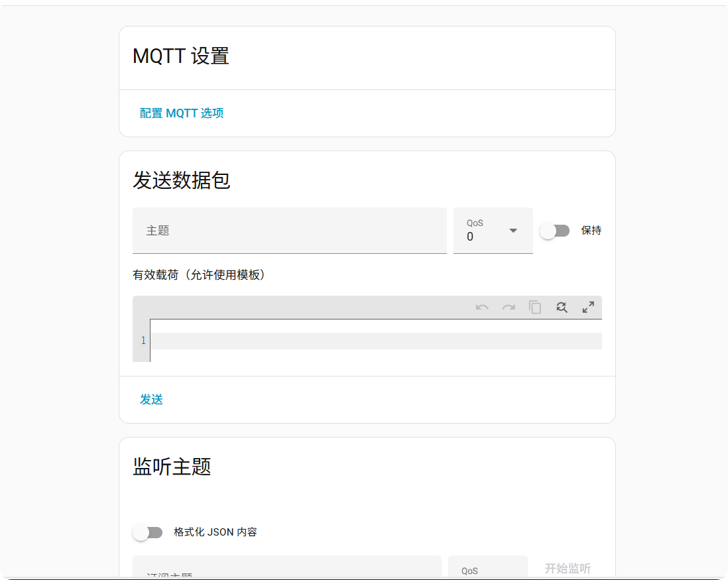
Task: Click the Undo icon in the payload editor toolbar
Action: click(482, 307)
